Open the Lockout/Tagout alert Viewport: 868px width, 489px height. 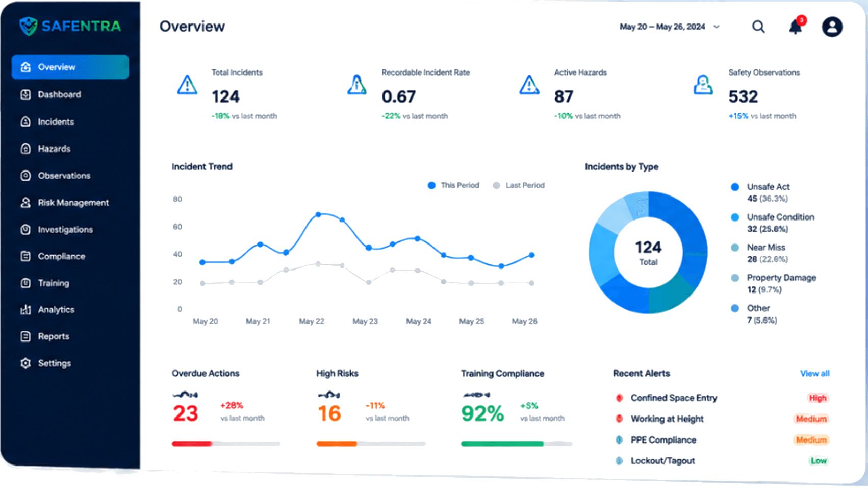[662, 460]
